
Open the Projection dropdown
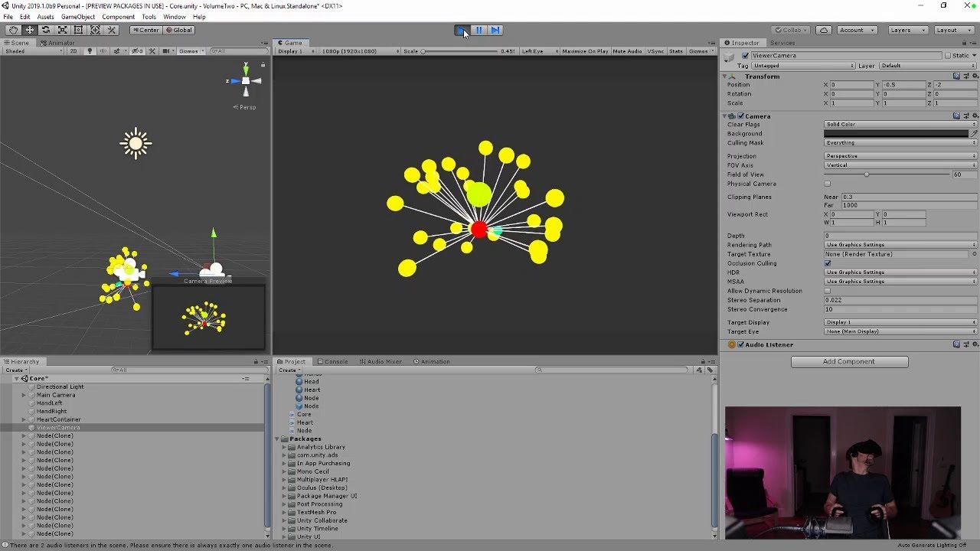tap(900, 156)
